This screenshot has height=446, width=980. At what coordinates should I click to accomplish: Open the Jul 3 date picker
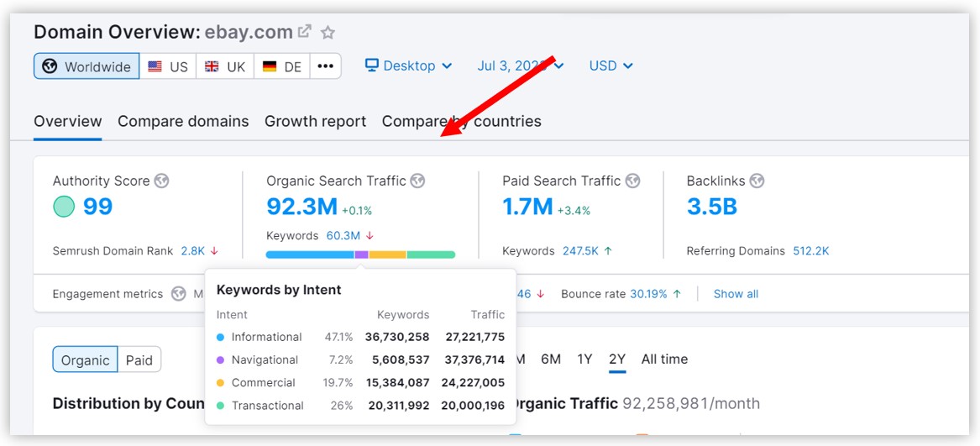point(521,66)
